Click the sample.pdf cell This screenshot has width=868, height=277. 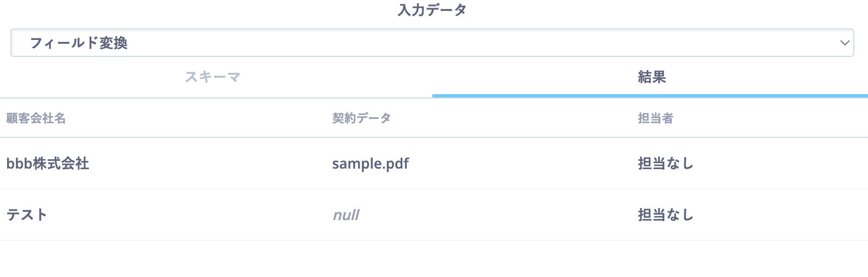tap(371, 163)
